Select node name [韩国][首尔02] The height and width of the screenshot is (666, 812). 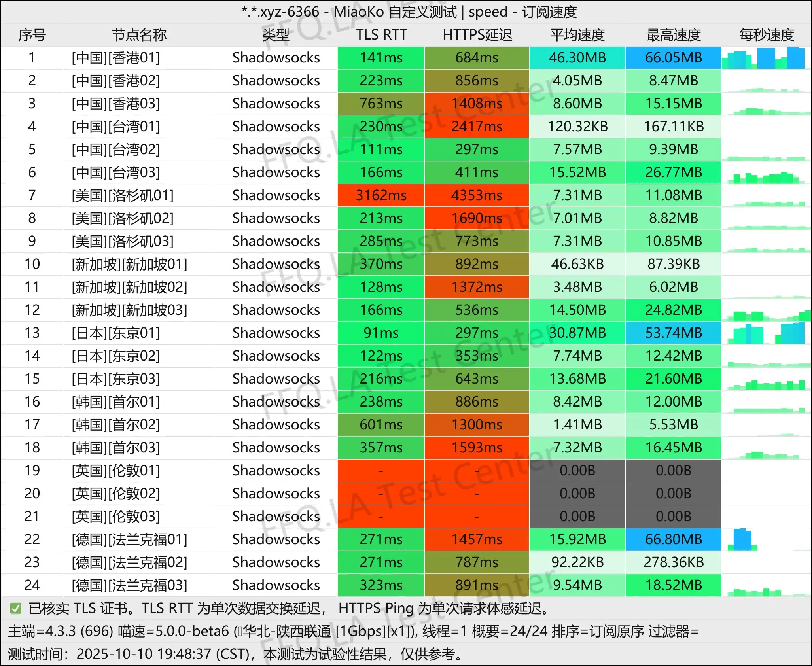(x=115, y=425)
